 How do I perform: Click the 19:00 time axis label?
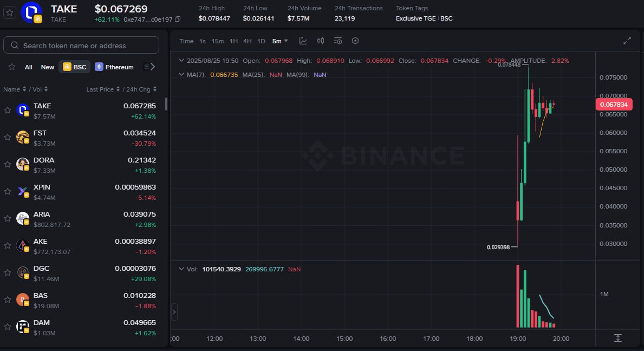(x=517, y=339)
